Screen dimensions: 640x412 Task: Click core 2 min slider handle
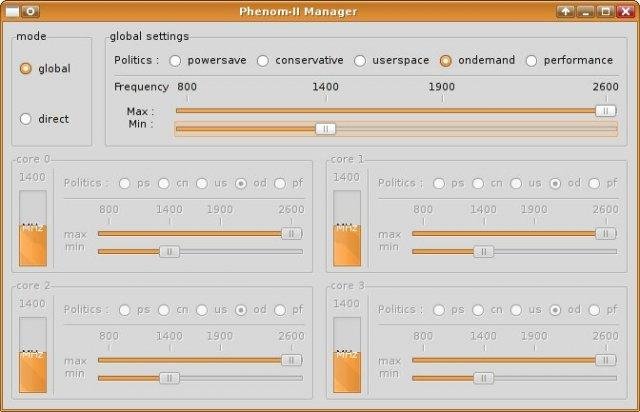[x=169, y=378]
